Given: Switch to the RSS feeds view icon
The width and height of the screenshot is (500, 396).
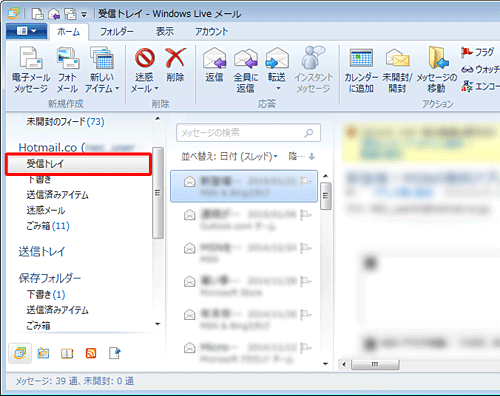Looking at the screenshot, I should (x=91, y=353).
